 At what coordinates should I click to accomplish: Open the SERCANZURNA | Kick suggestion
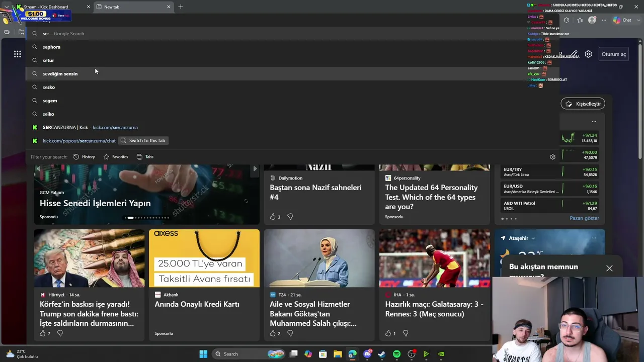tap(292, 127)
